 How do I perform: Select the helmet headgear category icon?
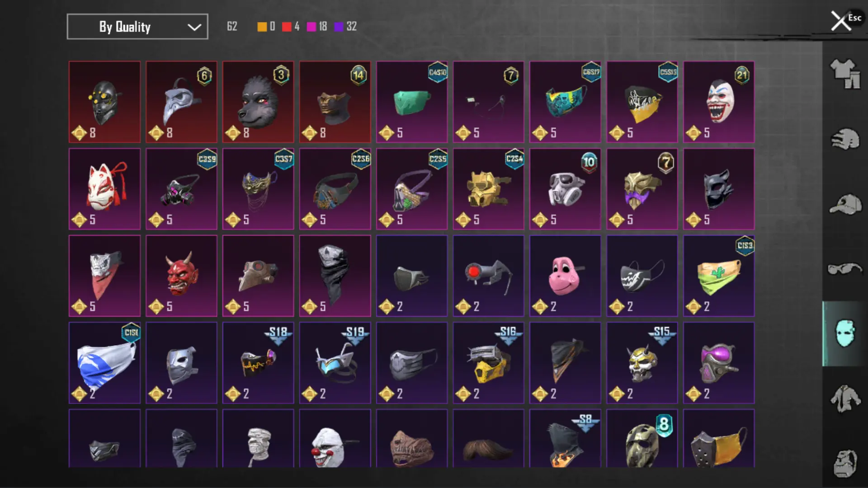(845, 139)
